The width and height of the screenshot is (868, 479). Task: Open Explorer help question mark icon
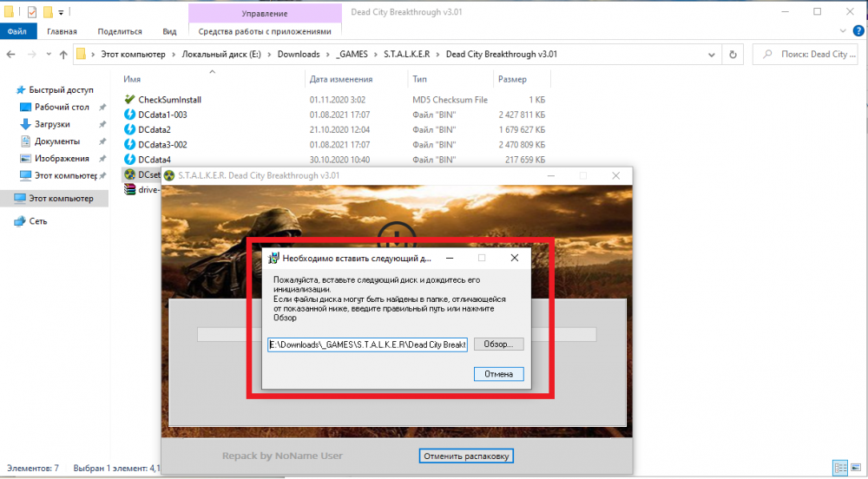[858, 31]
